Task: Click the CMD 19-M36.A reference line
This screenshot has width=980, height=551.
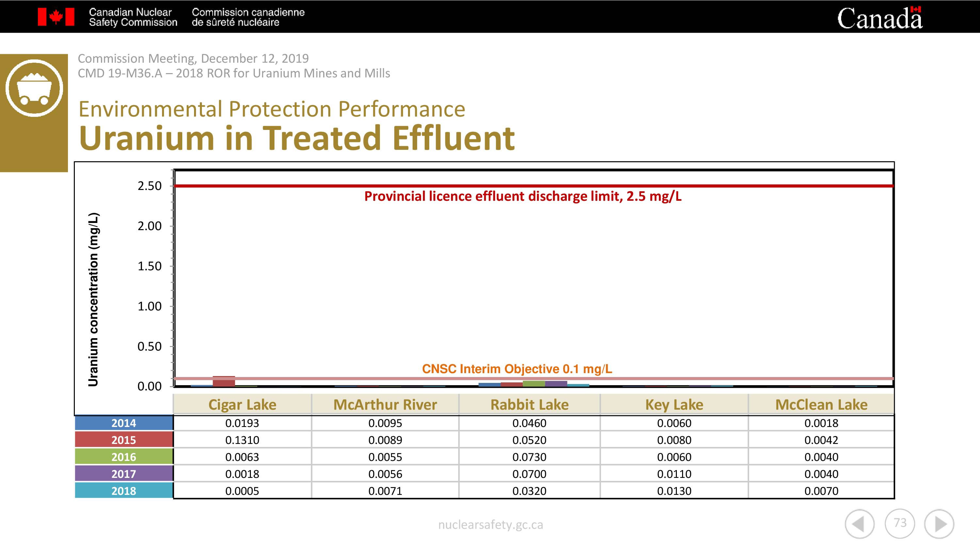Action: coord(234,73)
